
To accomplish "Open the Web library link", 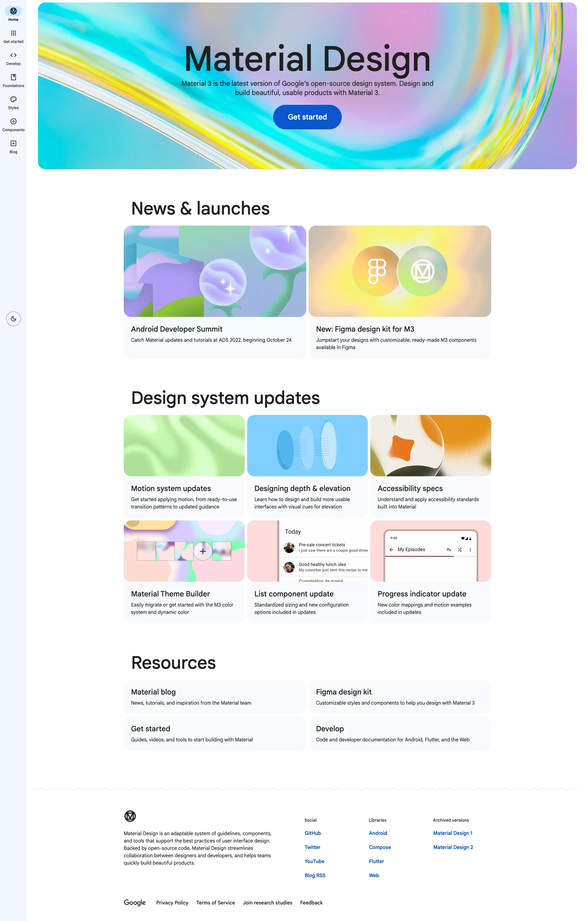I will (x=374, y=875).
